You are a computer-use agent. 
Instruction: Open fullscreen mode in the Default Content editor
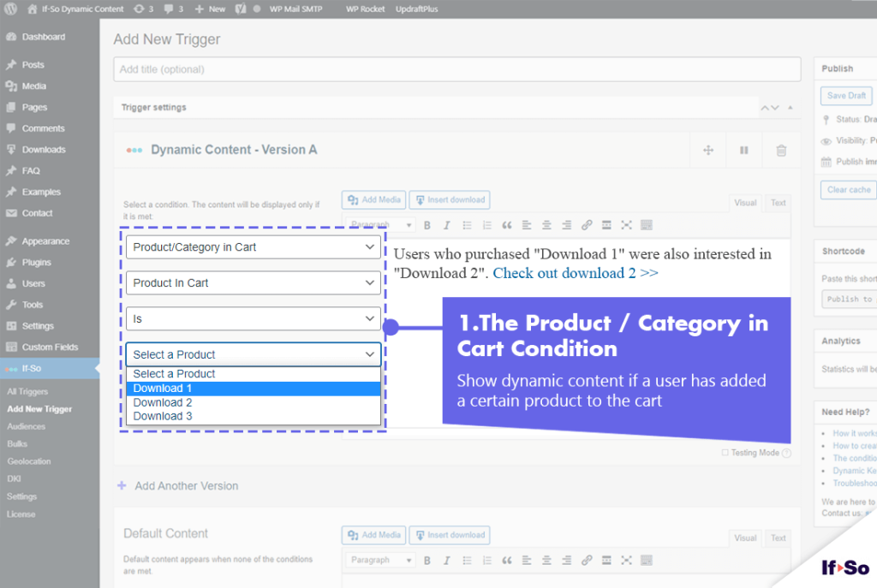click(626, 561)
